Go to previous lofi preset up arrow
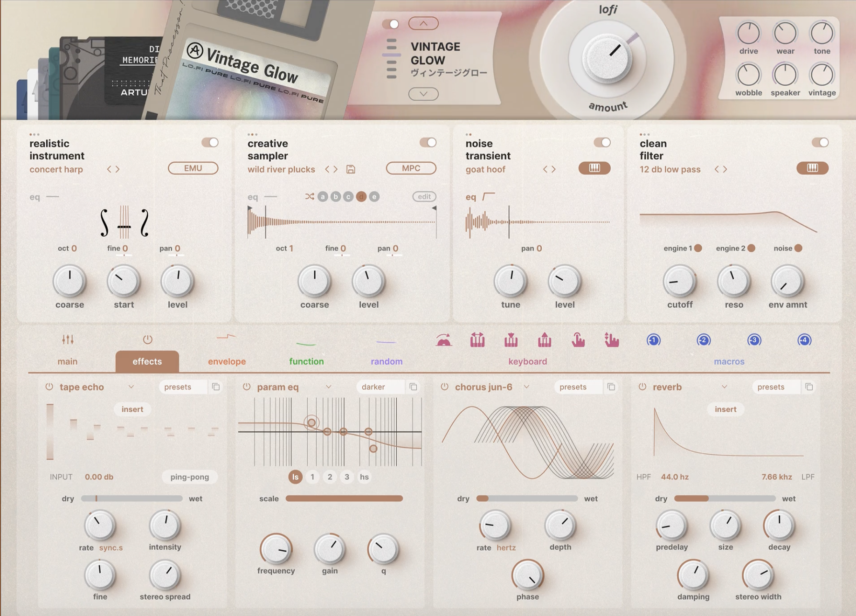Viewport: 856px width, 616px height. (423, 23)
